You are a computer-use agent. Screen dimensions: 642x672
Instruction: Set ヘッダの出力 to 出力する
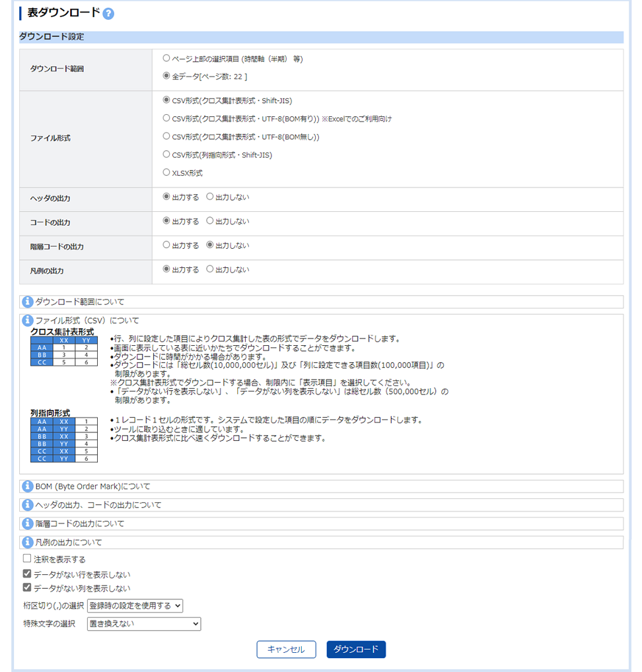coord(166,197)
